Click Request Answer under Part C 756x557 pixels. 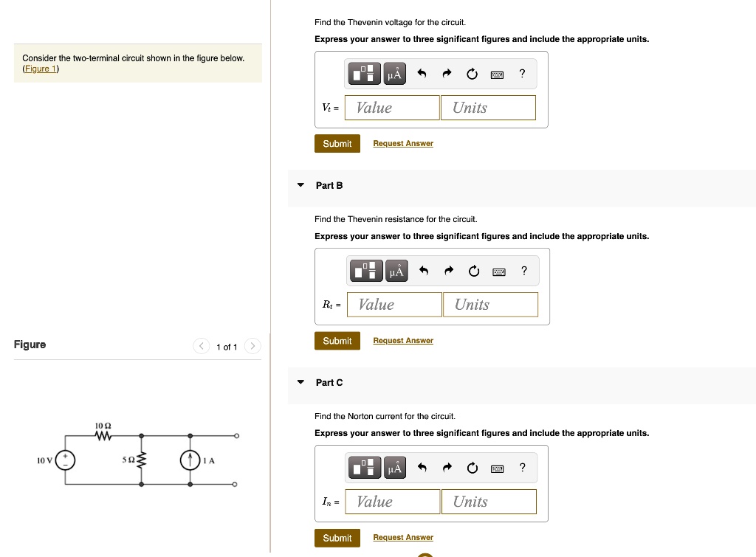(x=403, y=537)
